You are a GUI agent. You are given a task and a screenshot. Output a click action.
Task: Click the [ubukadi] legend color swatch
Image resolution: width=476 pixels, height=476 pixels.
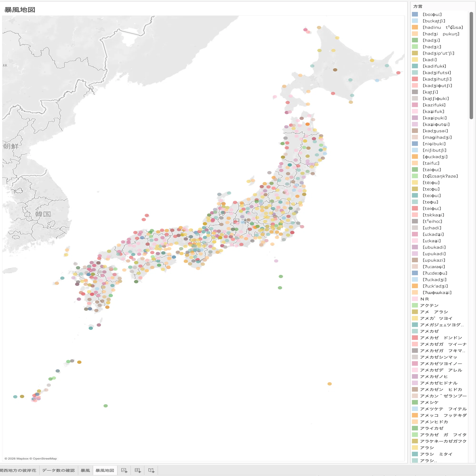click(x=415, y=247)
